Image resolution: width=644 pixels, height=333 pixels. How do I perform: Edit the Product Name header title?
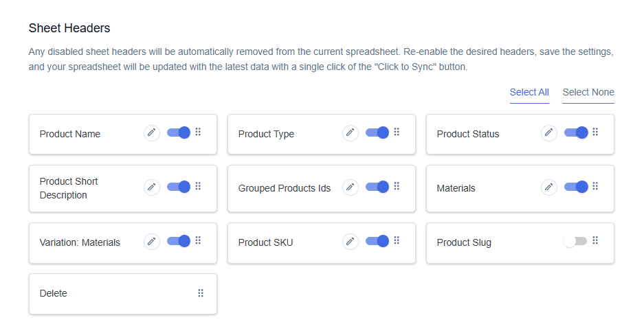coord(152,133)
